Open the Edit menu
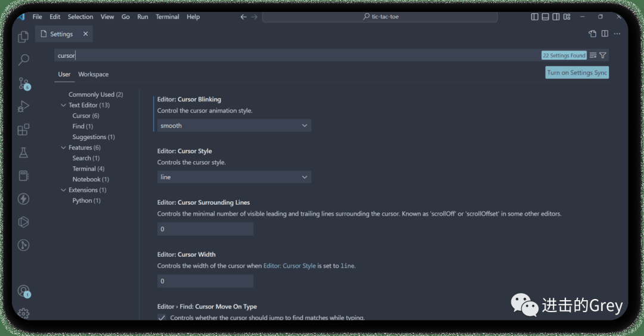This screenshot has width=644, height=336. click(x=55, y=17)
